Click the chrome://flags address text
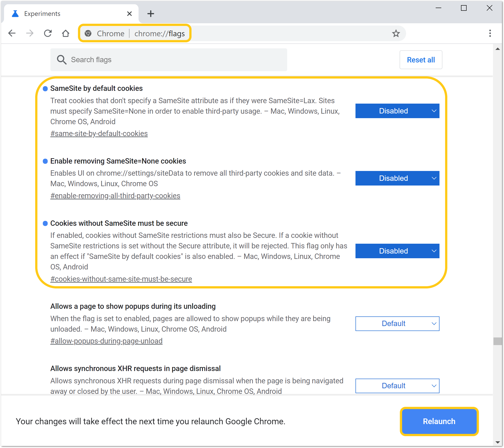The width and height of the screenshot is (504, 448). click(x=159, y=34)
